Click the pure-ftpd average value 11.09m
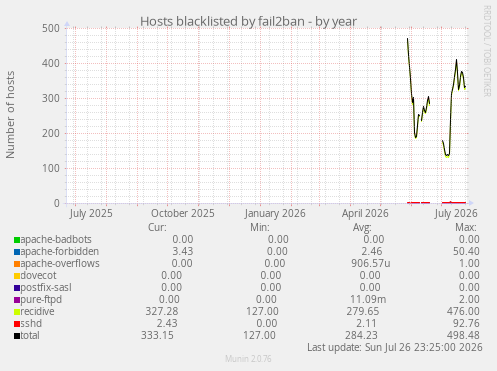The height and width of the screenshot is (371, 497). (368, 299)
